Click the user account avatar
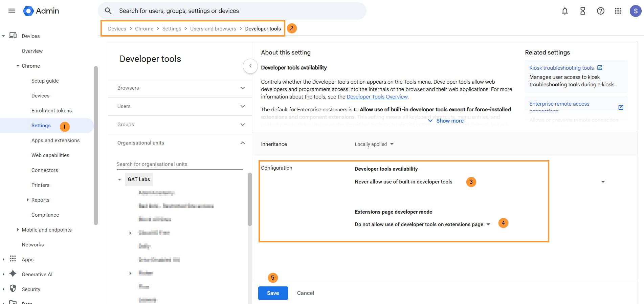The width and height of the screenshot is (644, 304). tap(635, 11)
